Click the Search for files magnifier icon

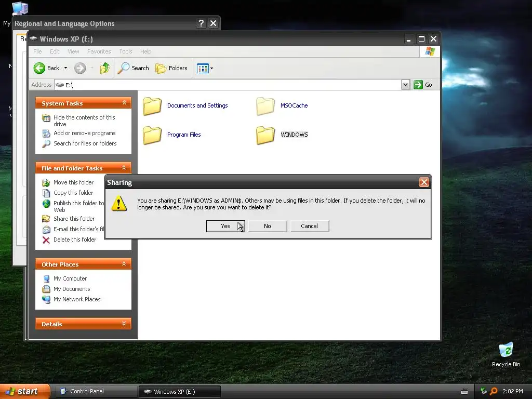pos(46,144)
